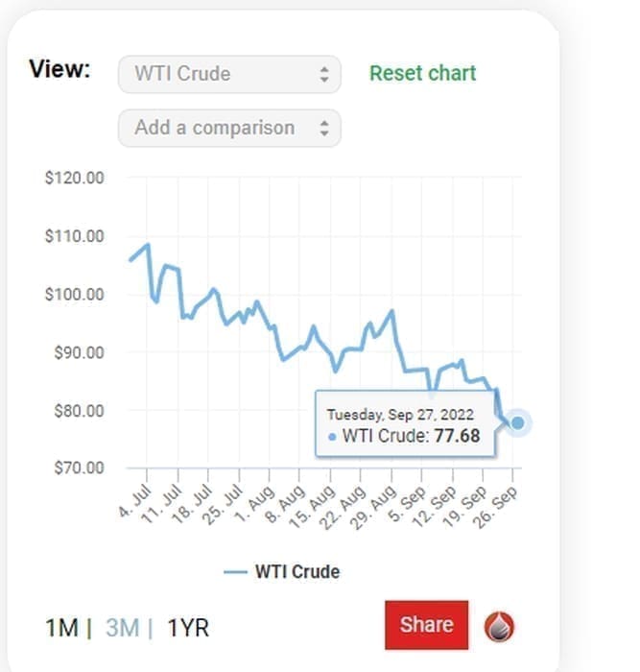
Task: Click the oil drop logo icon
Action: tap(499, 627)
